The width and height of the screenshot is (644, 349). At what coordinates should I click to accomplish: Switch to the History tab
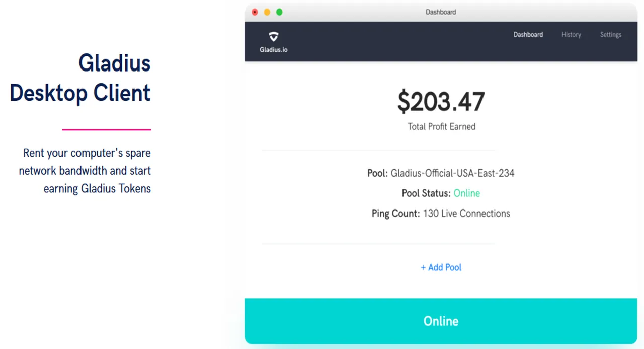[571, 35]
